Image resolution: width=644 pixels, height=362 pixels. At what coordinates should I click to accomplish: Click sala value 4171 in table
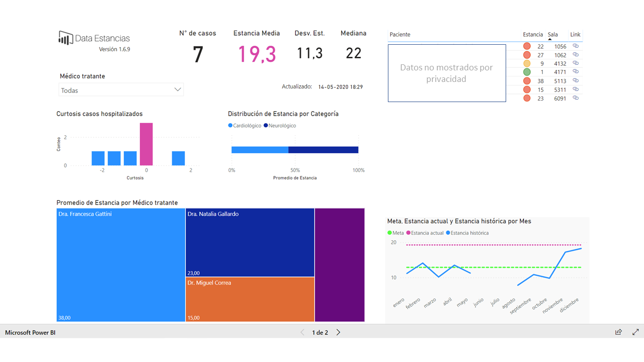(560, 72)
